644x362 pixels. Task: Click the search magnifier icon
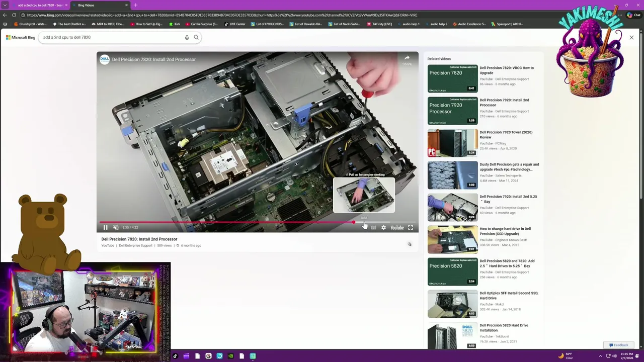[196, 37]
